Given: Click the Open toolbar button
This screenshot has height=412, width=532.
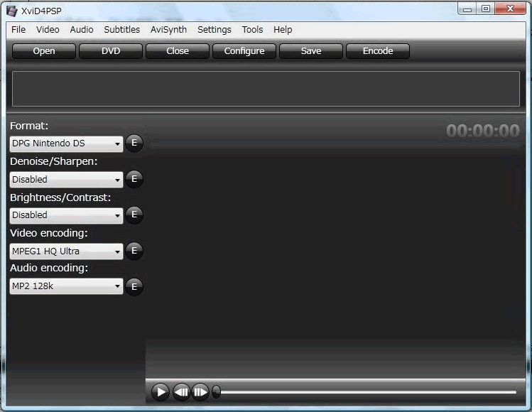Looking at the screenshot, I should point(44,51).
